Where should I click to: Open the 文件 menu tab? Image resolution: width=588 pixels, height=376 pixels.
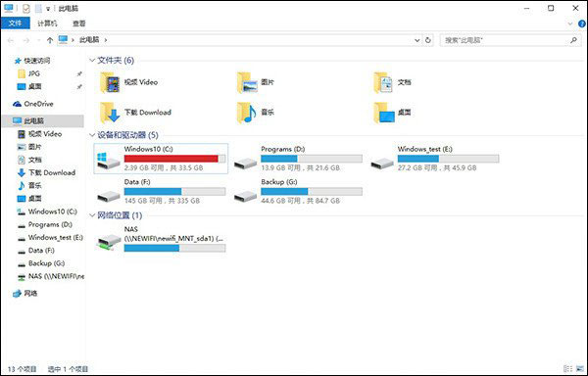[x=16, y=23]
